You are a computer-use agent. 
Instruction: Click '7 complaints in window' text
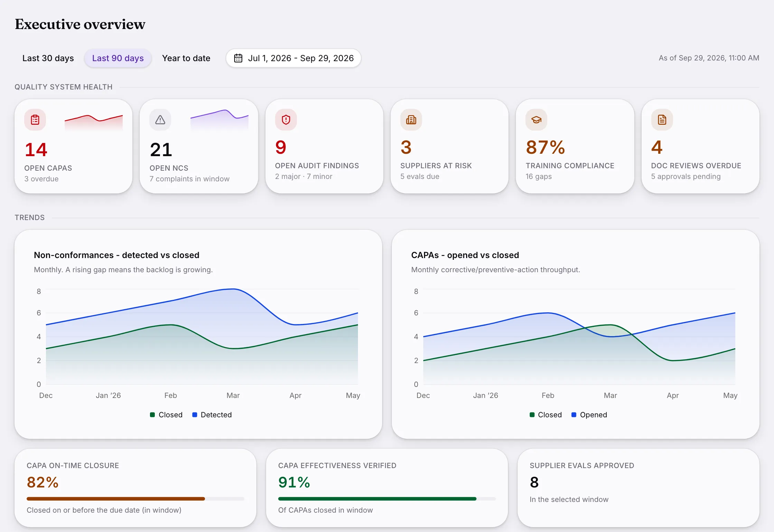[x=189, y=179]
